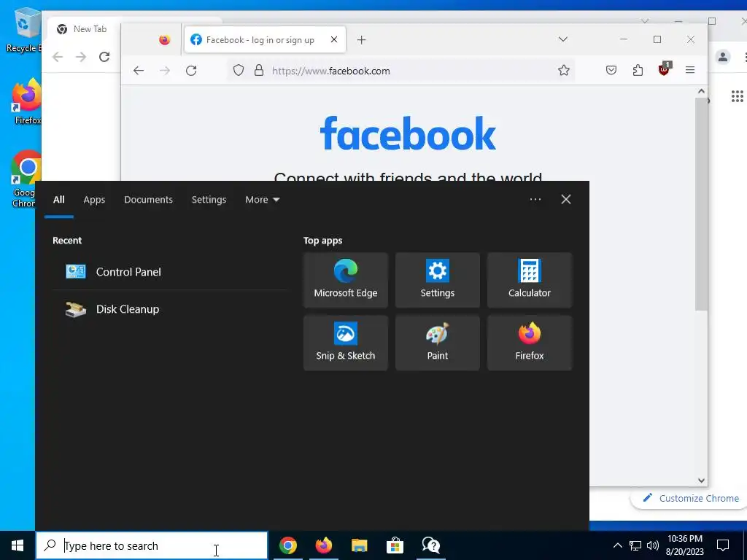The height and width of the screenshot is (560, 747).
Task: Click the Firefox vertical scrollbar thumb
Action: 701,204
